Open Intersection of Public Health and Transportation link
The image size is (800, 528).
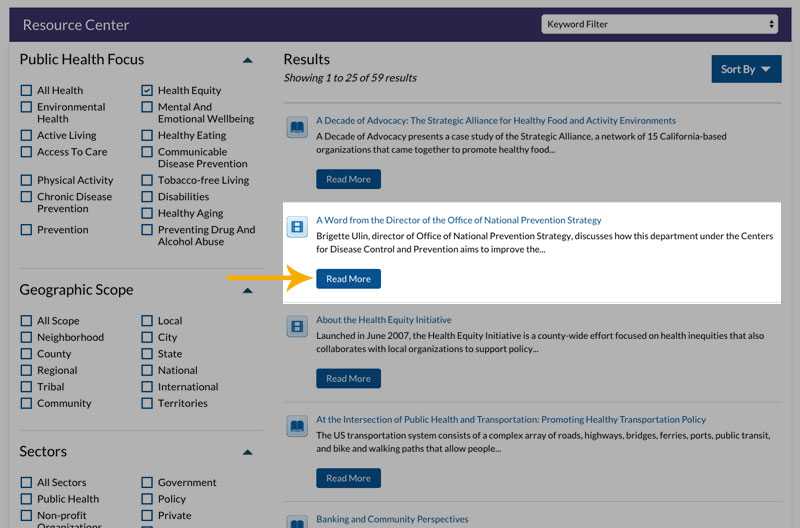pyautogui.click(x=511, y=419)
